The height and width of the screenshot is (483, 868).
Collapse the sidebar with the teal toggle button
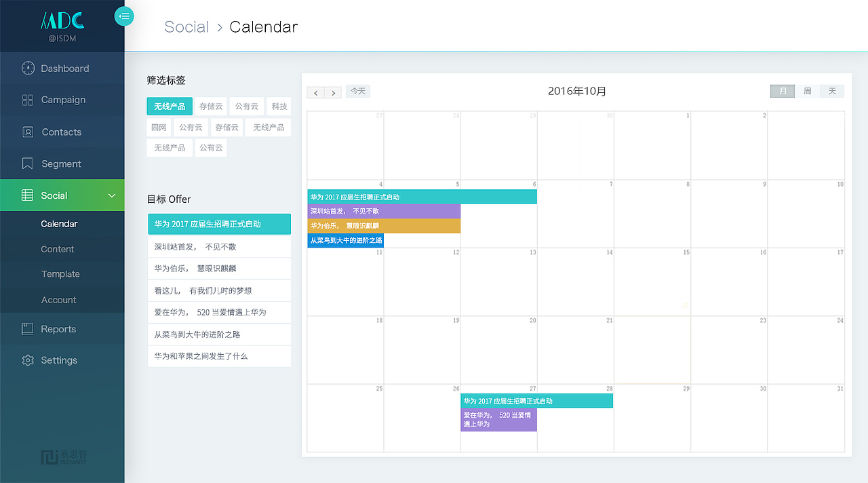[x=124, y=16]
